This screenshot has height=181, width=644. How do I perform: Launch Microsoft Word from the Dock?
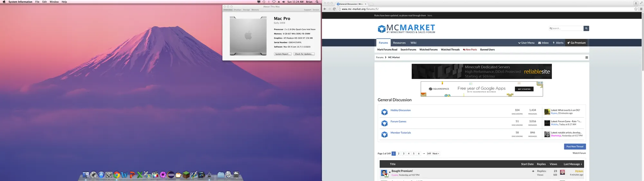[124, 175]
